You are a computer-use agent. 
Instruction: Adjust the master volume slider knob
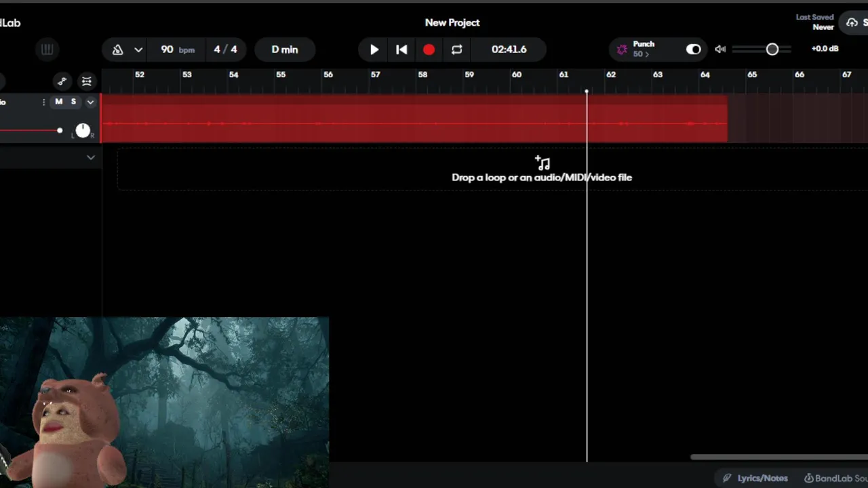(x=772, y=49)
